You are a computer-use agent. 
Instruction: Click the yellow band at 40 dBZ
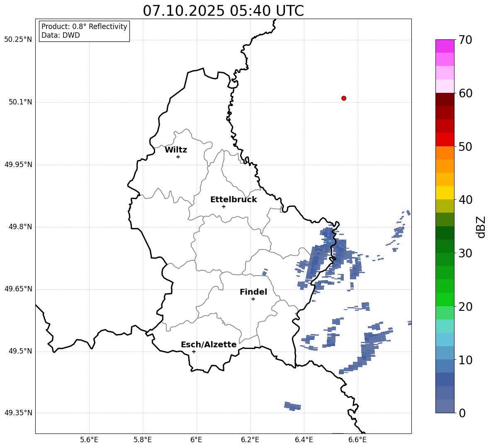coord(445,193)
